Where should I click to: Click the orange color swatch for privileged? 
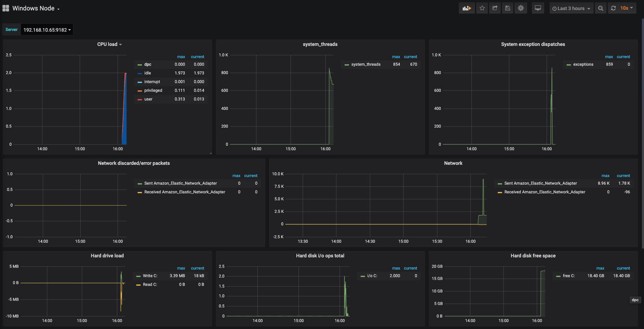[140, 91]
